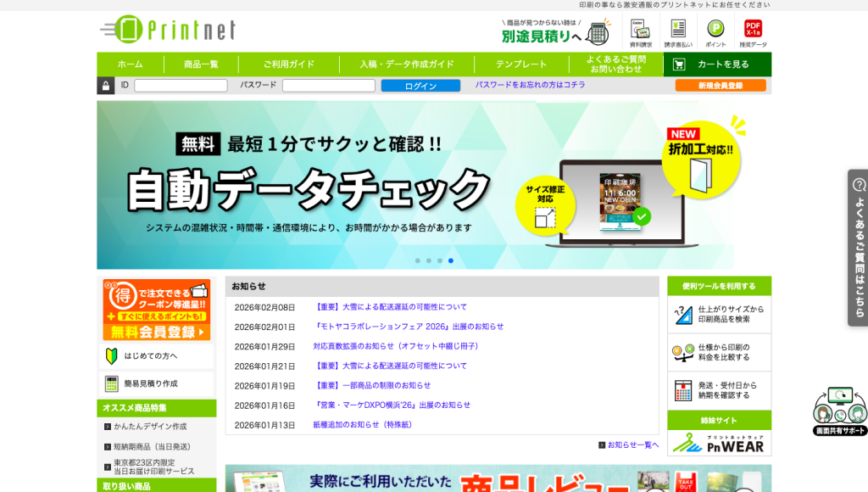The width and height of the screenshot is (868, 492).
Task: Search print products by finished size
Action: tap(720, 315)
